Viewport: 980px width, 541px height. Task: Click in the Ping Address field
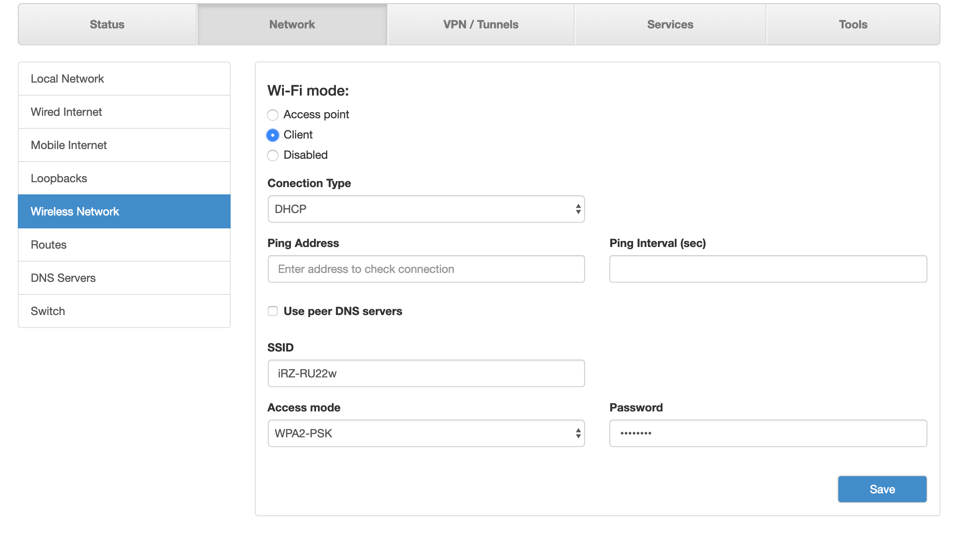point(426,269)
